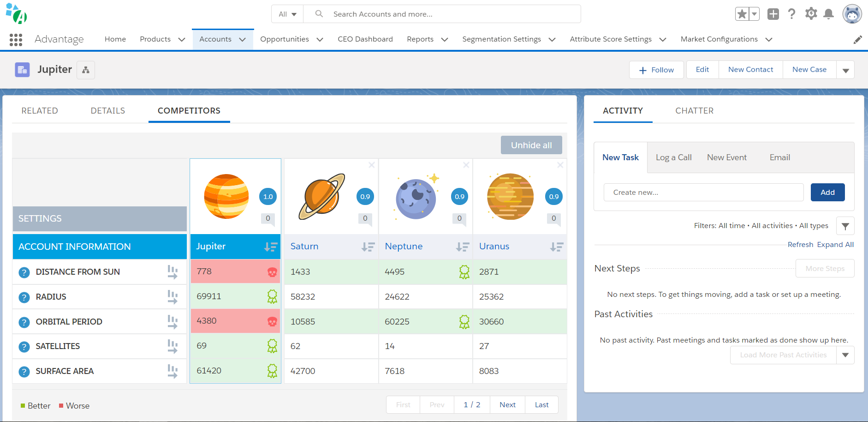Click the Radius row chart arrow icon
The width and height of the screenshot is (868, 422).
[172, 297]
